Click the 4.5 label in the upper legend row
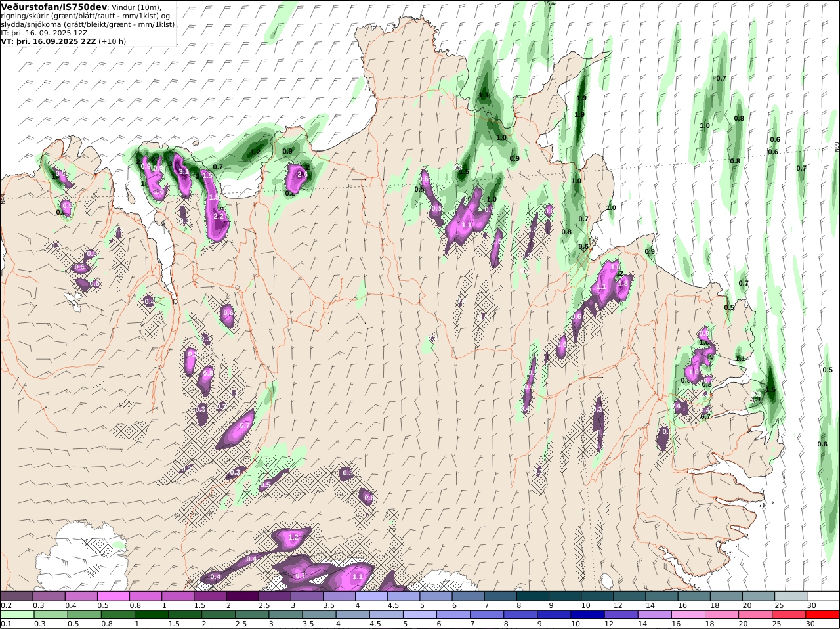Image resolution: width=840 pixels, height=629 pixels. [393, 605]
